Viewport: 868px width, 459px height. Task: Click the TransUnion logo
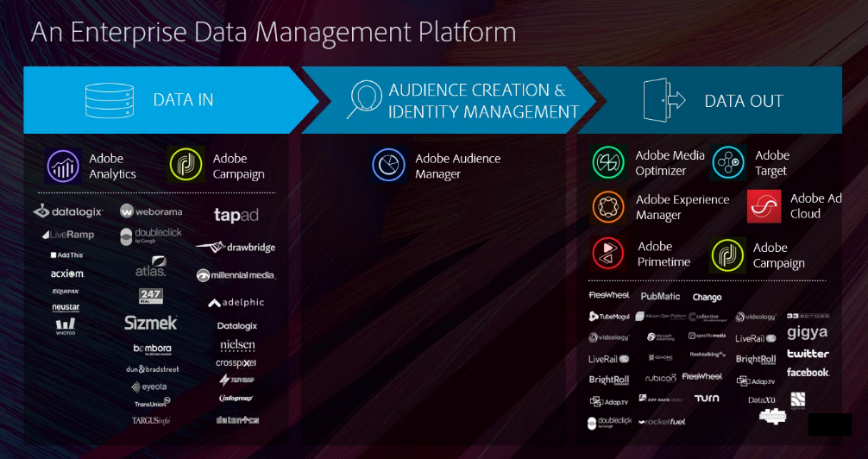click(x=152, y=403)
